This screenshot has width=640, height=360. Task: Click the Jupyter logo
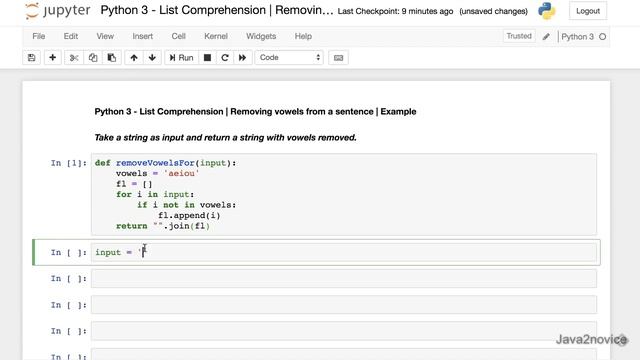pos(58,11)
